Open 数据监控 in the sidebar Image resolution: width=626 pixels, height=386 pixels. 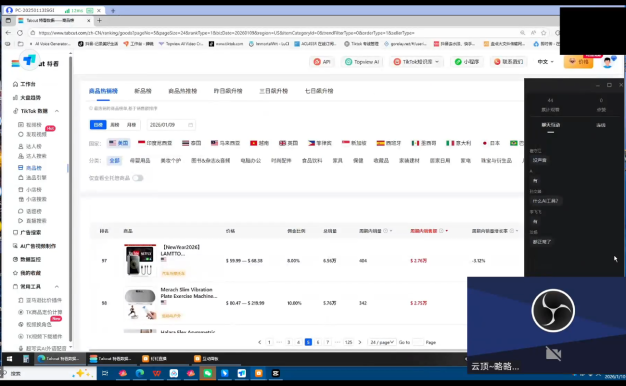(x=27, y=259)
